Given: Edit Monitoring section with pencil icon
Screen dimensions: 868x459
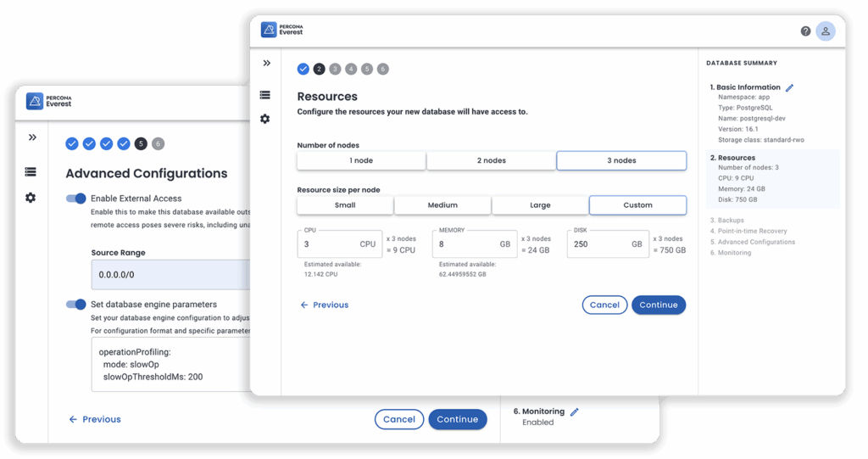Looking at the screenshot, I should (574, 411).
